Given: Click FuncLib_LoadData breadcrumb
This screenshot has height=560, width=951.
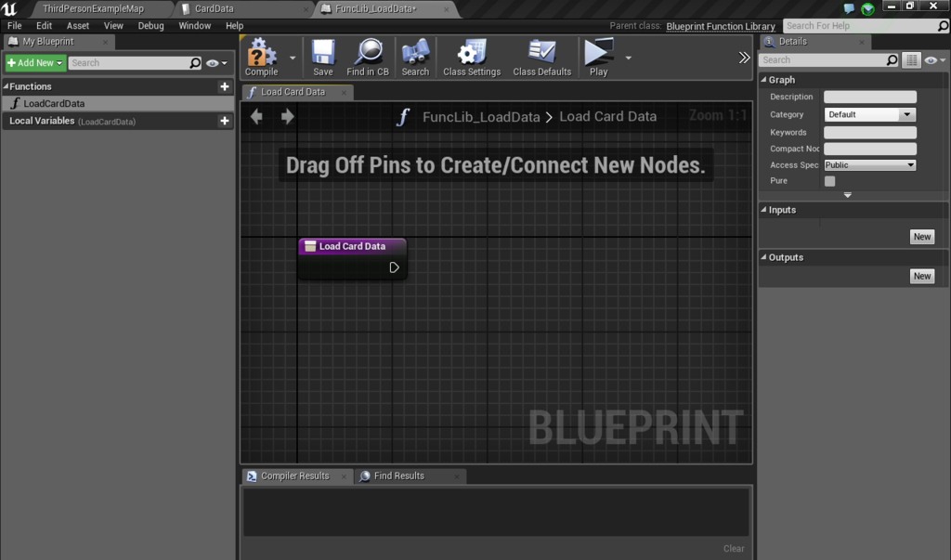Looking at the screenshot, I should pos(481,117).
